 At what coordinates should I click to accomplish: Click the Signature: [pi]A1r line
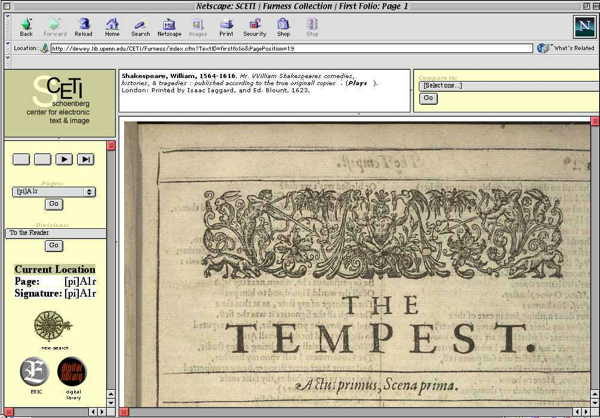(x=55, y=294)
